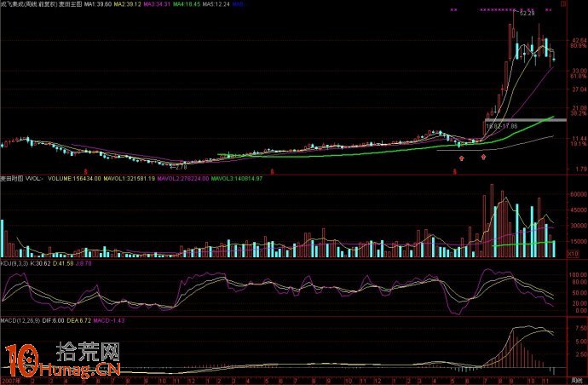Click the 麦田主图 main indicator name
588x385 pixels.
71,4
